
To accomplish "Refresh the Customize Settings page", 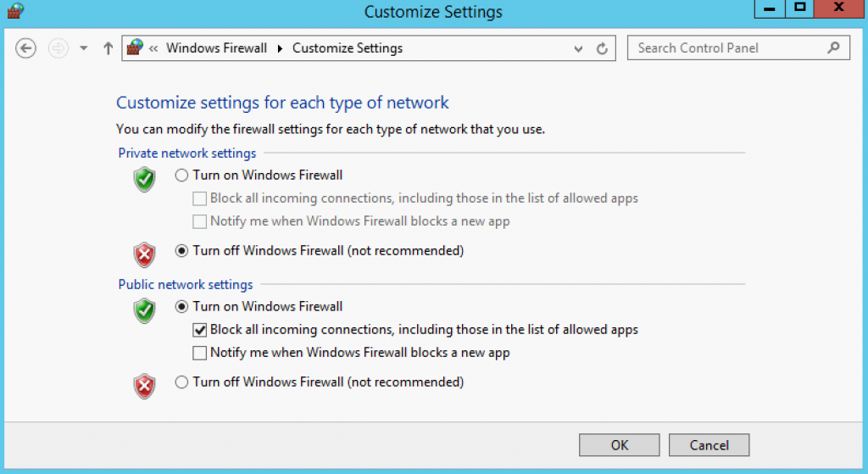I will pyautogui.click(x=602, y=48).
